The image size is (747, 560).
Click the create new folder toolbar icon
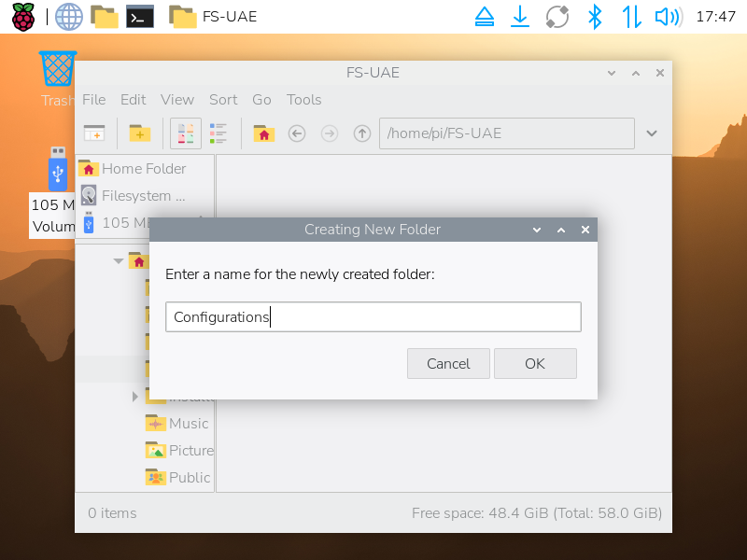pos(139,133)
